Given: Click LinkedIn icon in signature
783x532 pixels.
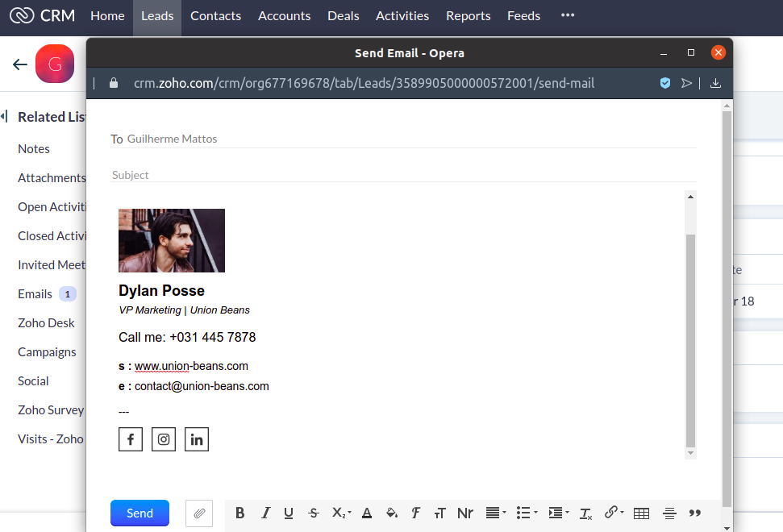Looking at the screenshot, I should (x=197, y=439).
